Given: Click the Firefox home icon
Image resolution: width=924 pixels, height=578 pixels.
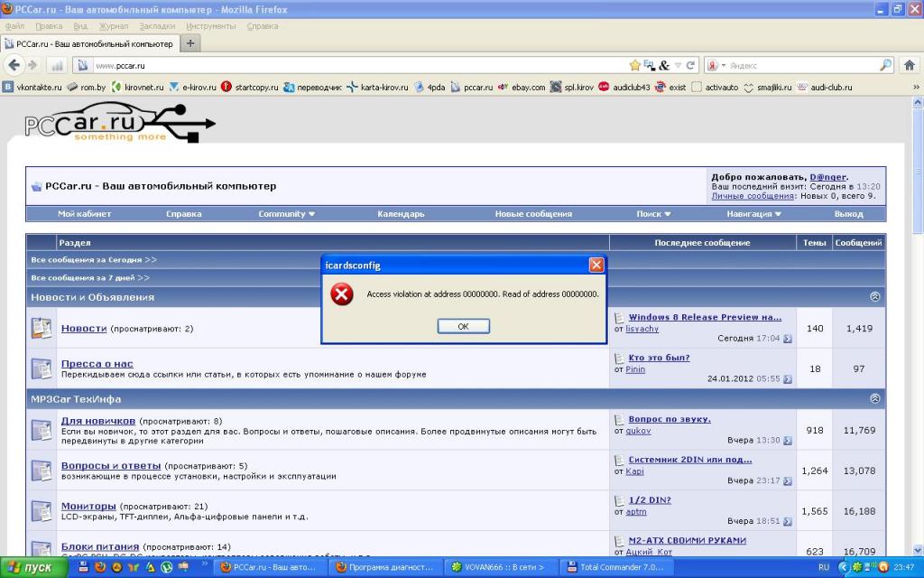Looking at the screenshot, I should (x=909, y=65).
